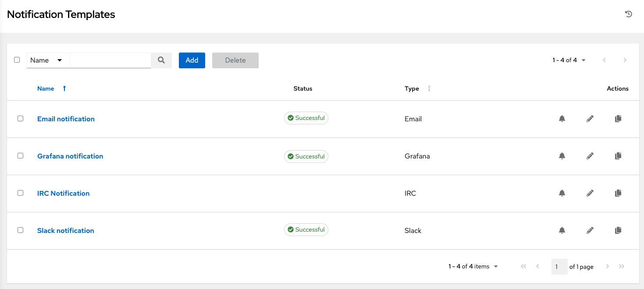
Task: Click the bell icon for Slack notification
Action: point(562,230)
